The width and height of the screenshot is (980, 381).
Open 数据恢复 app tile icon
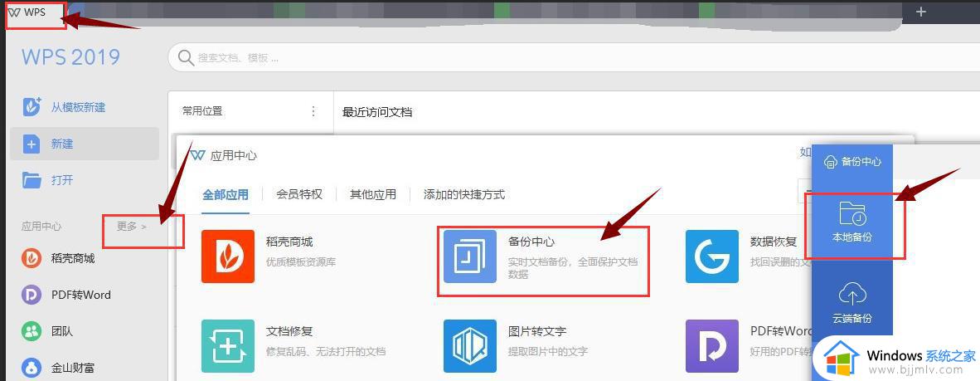tap(712, 256)
